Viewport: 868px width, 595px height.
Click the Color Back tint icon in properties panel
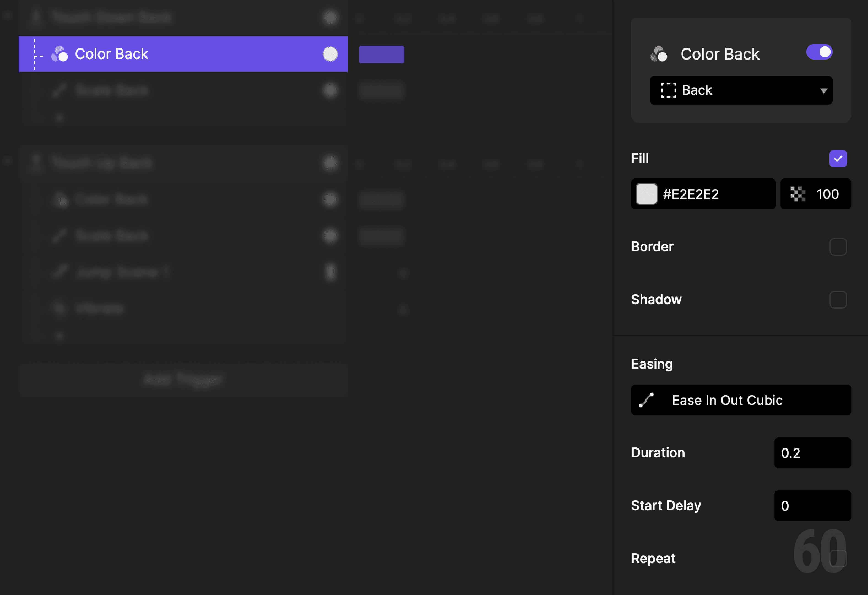[660, 54]
